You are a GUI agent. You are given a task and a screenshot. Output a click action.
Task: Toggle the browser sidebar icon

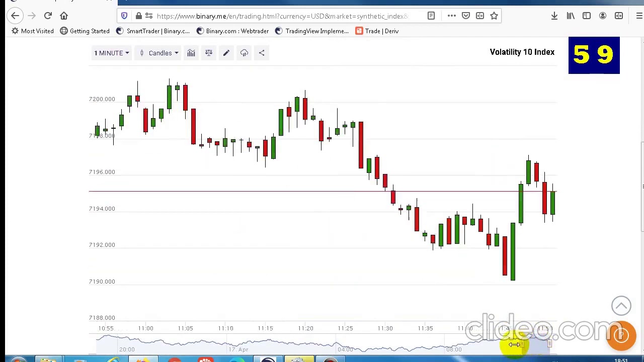pos(587,16)
